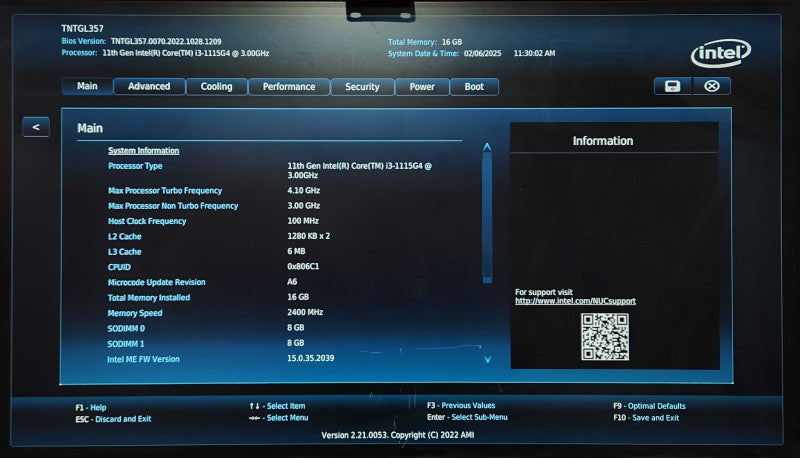Select Max Processor Non Turbo Frequency label
This screenshot has height=458, width=800.
[173, 206]
